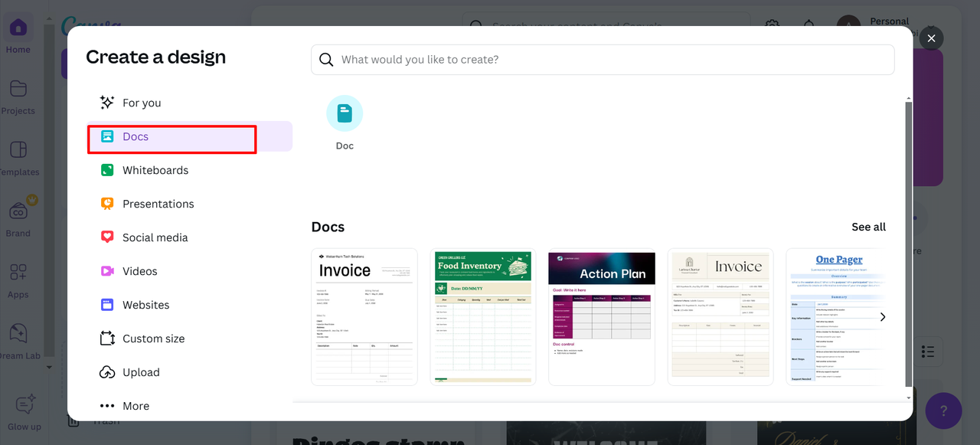Image resolution: width=980 pixels, height=445 pixels.
Task: Open Brand in sidebar
Action: coord(18,219)
